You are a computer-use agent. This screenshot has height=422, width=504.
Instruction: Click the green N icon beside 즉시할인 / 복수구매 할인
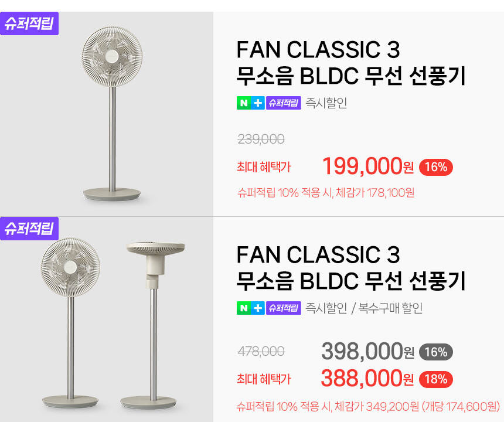[x=243, y=308]
